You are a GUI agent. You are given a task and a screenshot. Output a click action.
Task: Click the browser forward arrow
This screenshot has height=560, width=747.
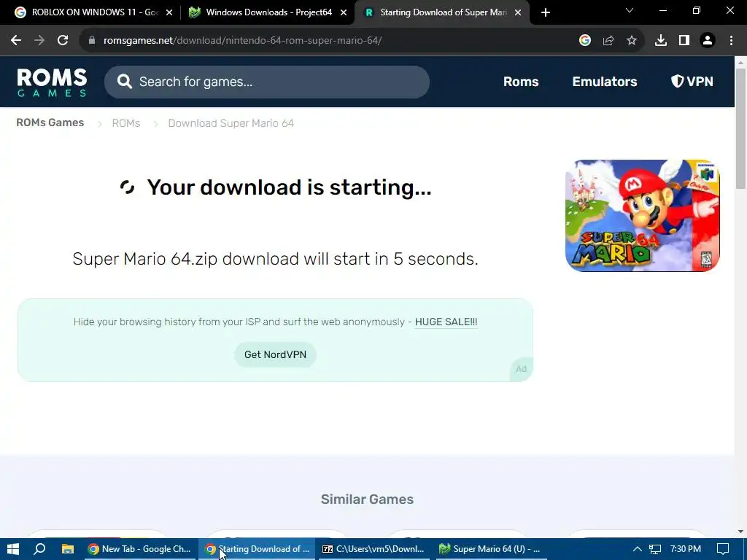[x=39, y=41]
